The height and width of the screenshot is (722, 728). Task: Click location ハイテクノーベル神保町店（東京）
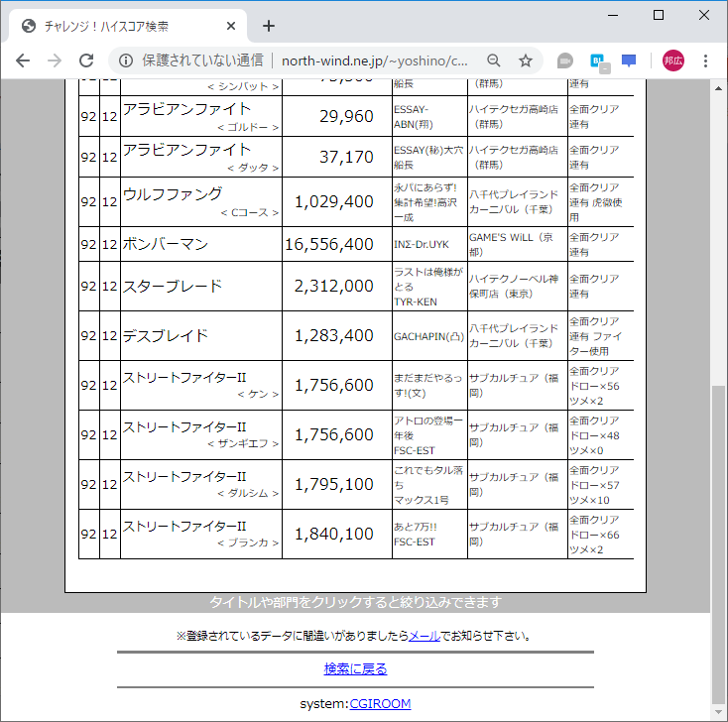(514, 287)
